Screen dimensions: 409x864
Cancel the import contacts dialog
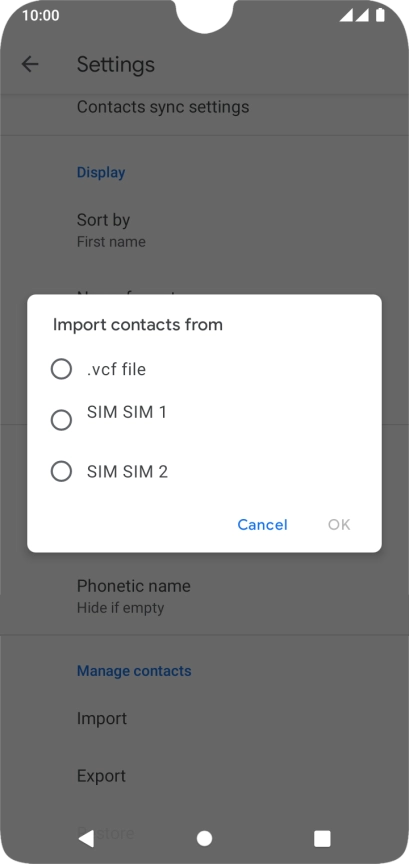click(x=262, y=525)
